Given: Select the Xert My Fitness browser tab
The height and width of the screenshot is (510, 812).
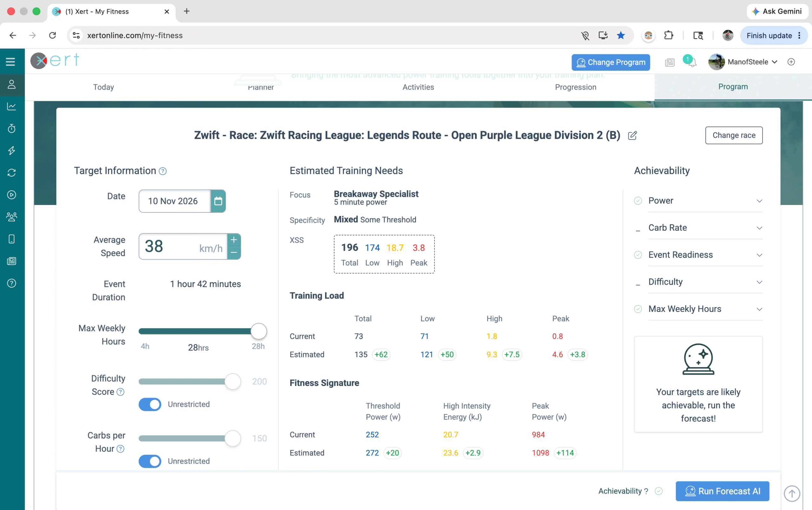Looking at the screenshot, I should [111, 12].
